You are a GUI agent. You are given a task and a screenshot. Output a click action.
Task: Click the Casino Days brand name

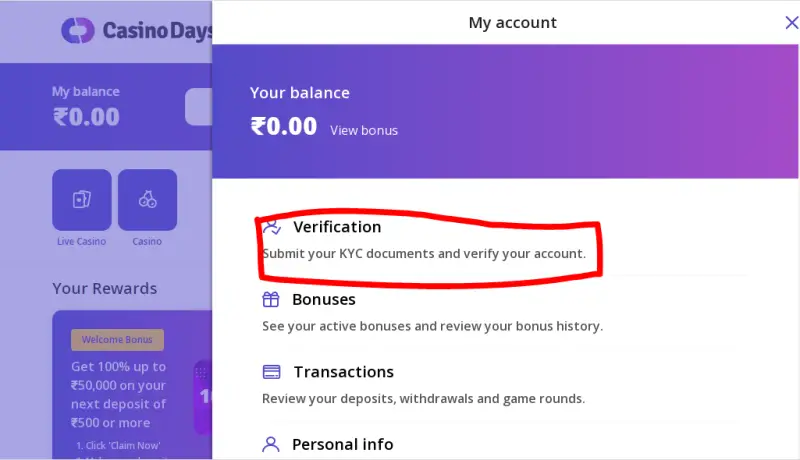coord(158,31)
